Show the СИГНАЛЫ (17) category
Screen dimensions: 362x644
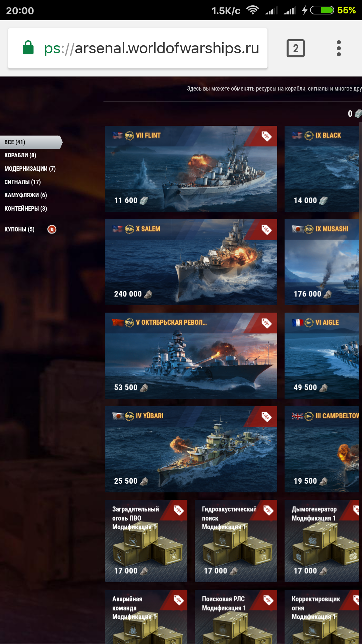coord(22,182)
